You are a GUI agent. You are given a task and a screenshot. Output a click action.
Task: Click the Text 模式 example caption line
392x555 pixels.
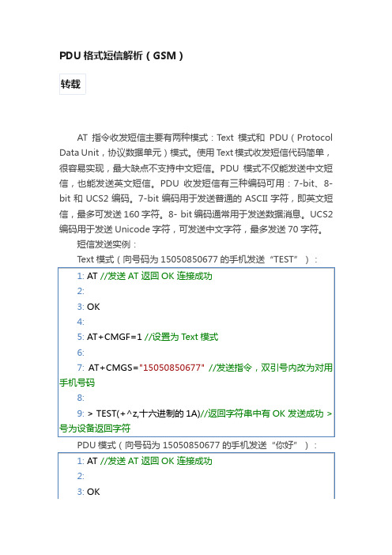click(x=197, y=259)
